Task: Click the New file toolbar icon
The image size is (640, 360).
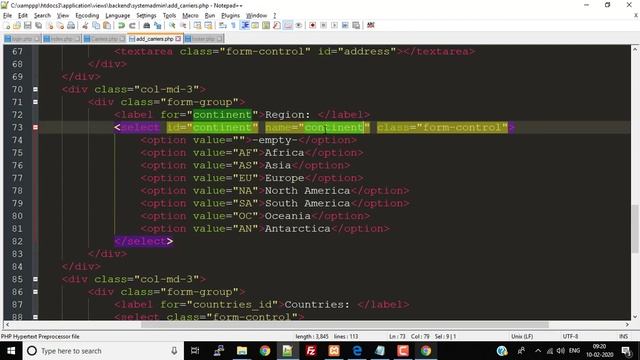Action: pyautogui.click(x=7, y=25)
